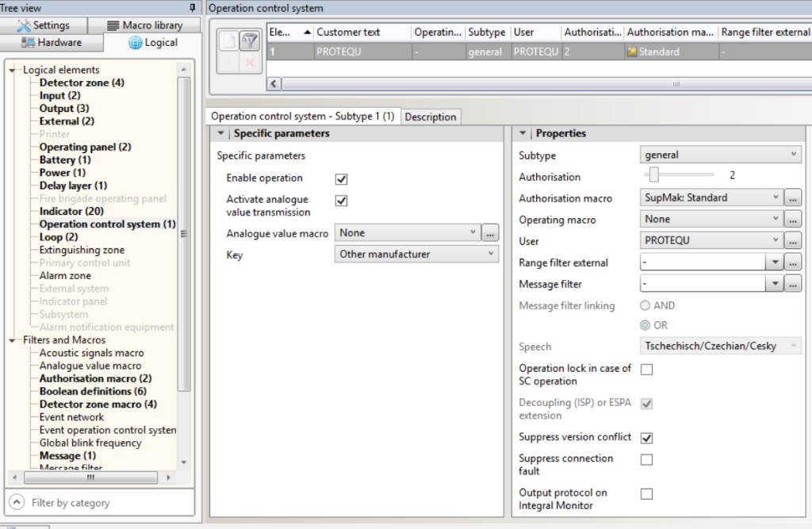Enable Output protocol on Integral Monitor

click(x=646, y=494)
